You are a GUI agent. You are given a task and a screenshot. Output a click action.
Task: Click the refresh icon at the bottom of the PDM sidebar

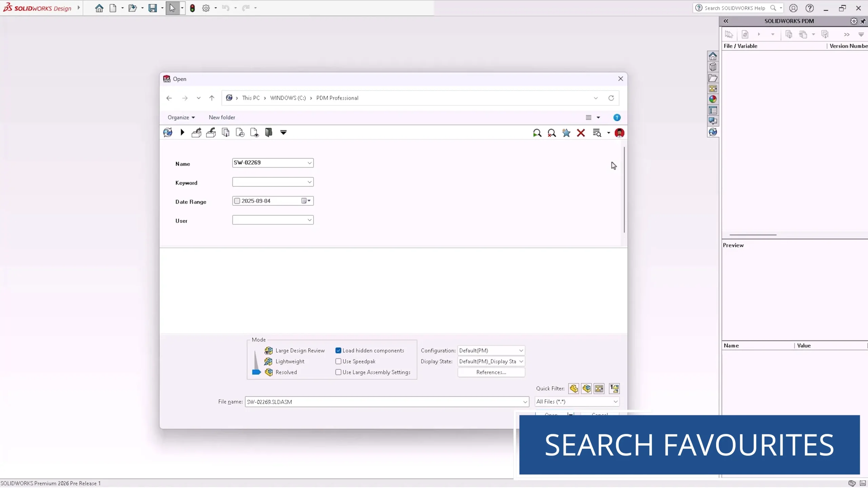(x=713, y=132)
